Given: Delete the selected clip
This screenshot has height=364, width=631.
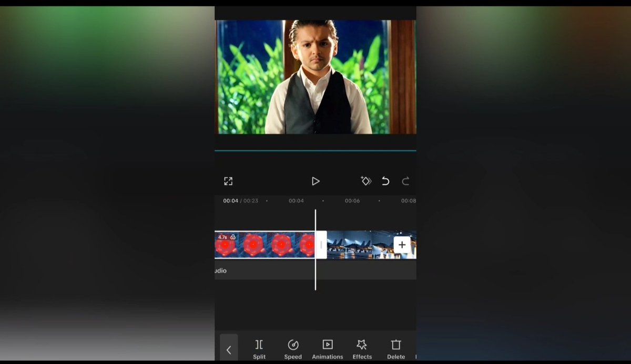Looking at the screenshot, I should [396, 349].
